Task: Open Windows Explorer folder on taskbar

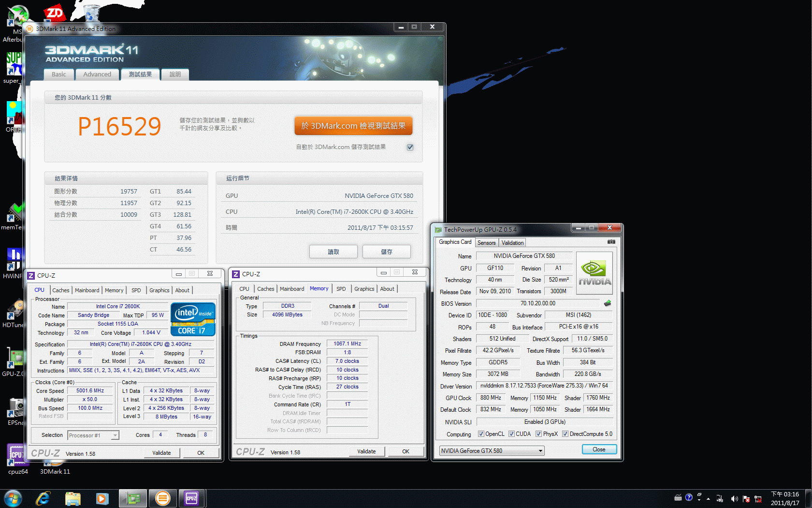Action: pyautogui.click(x=73, y=498)
